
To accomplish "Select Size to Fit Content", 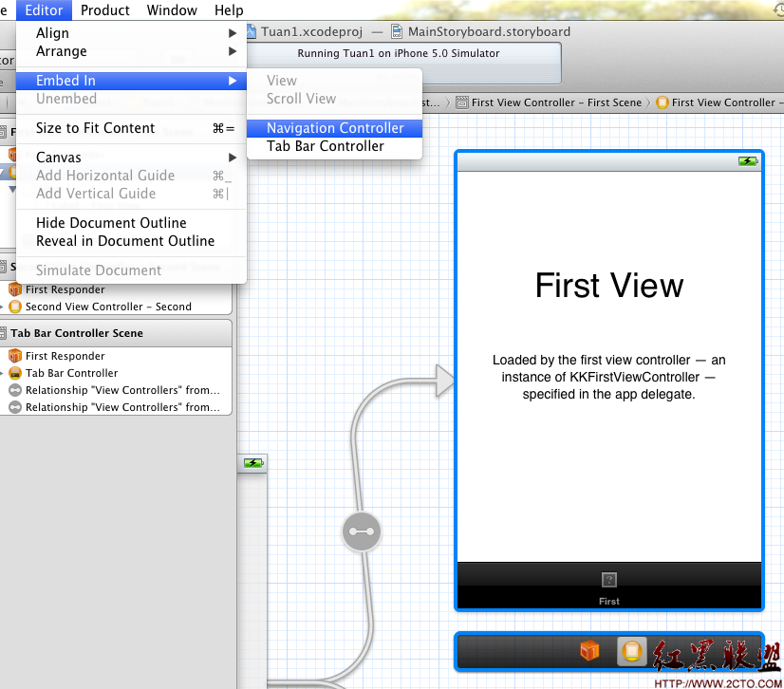I will tap(95, 128).
